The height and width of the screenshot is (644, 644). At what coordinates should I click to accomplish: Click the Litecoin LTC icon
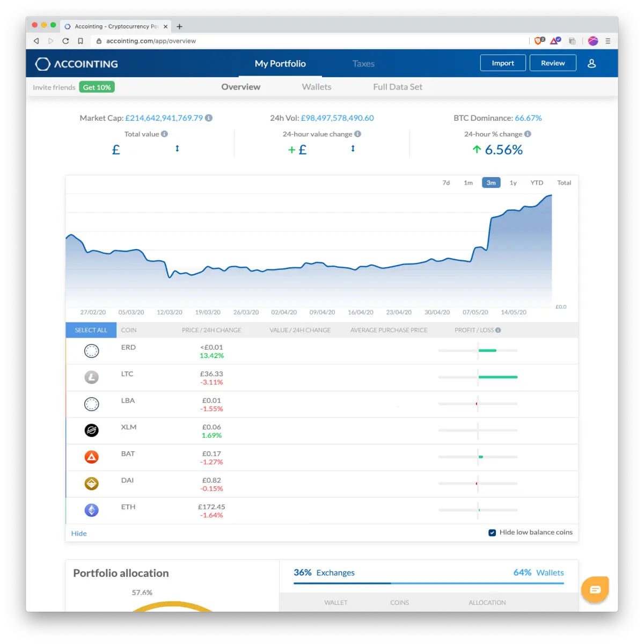[92, 377]
